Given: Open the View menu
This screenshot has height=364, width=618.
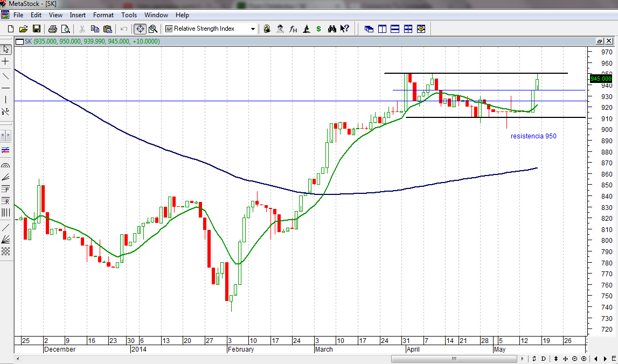Looking at the screenshot, I should [55, 15].
